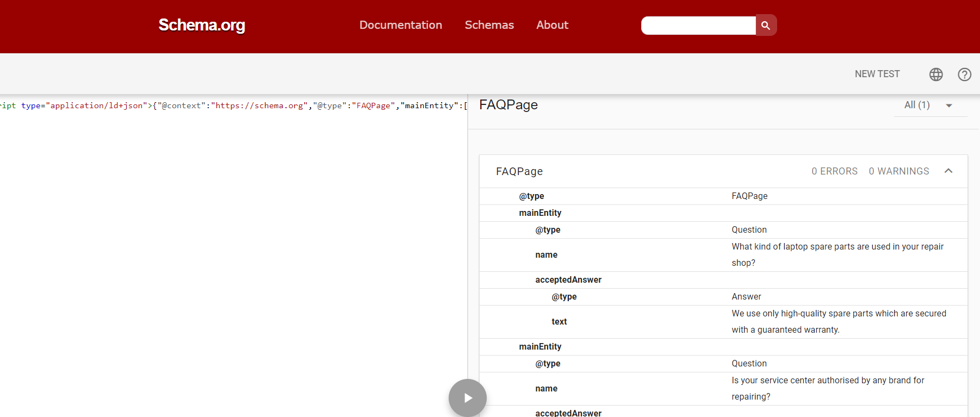Click the text property label
The height and width of the screenshot is (417, 980).
coord(559,322)
